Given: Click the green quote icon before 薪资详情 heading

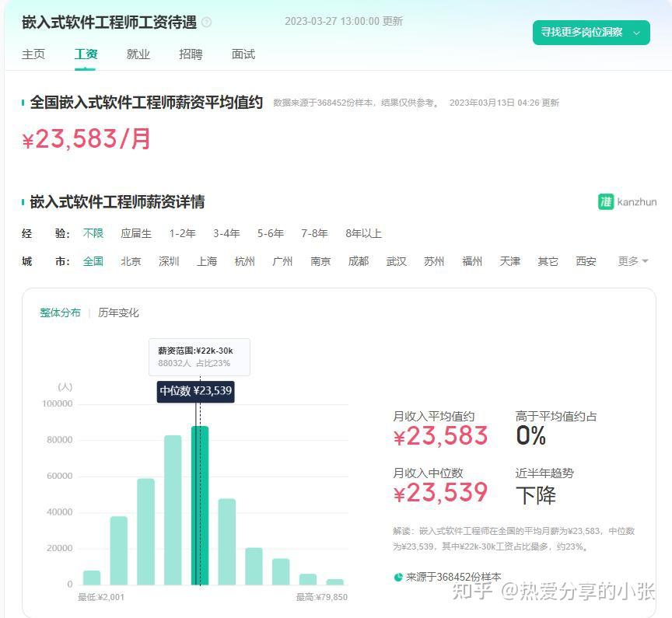Looking at the screenshot, I should [x=23, y=201].
